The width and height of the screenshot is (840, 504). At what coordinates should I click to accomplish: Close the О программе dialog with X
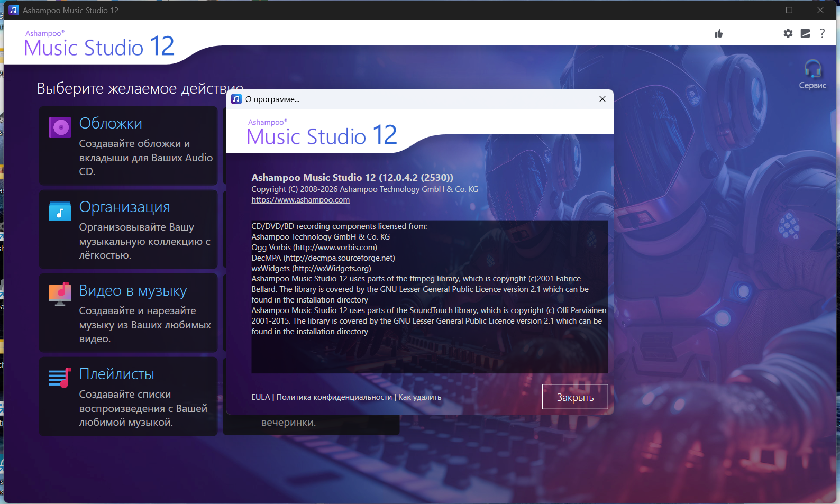point(602,99)
